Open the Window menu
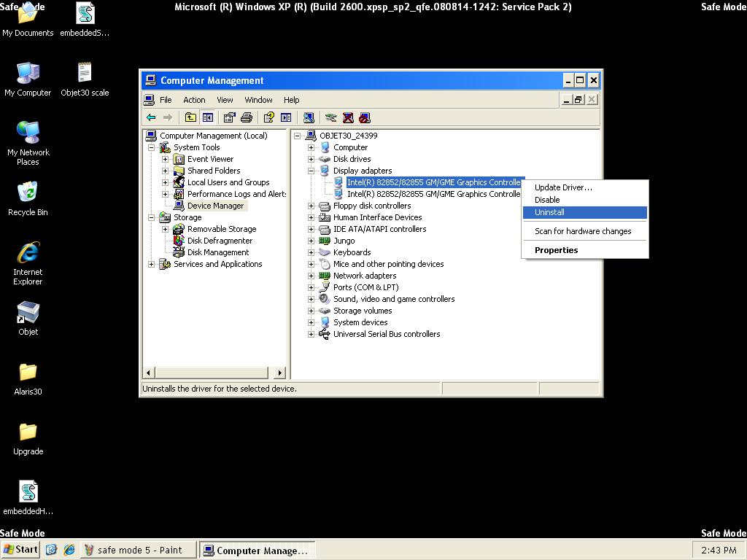Screen dimensions: 747x560 click(258, 99)
